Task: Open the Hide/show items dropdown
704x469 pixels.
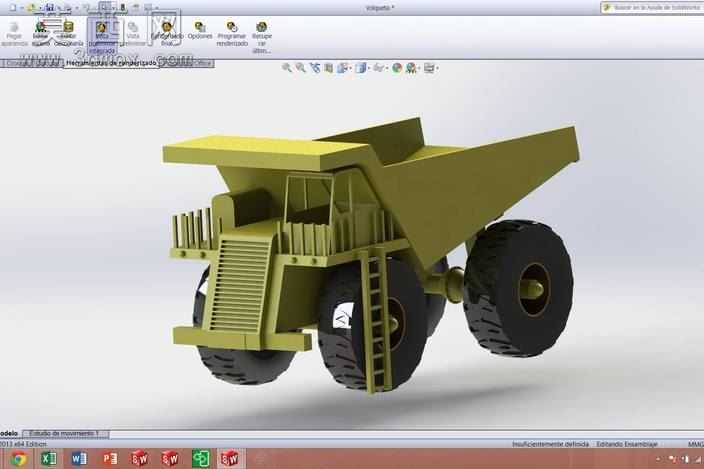Action: pos(380,68)
